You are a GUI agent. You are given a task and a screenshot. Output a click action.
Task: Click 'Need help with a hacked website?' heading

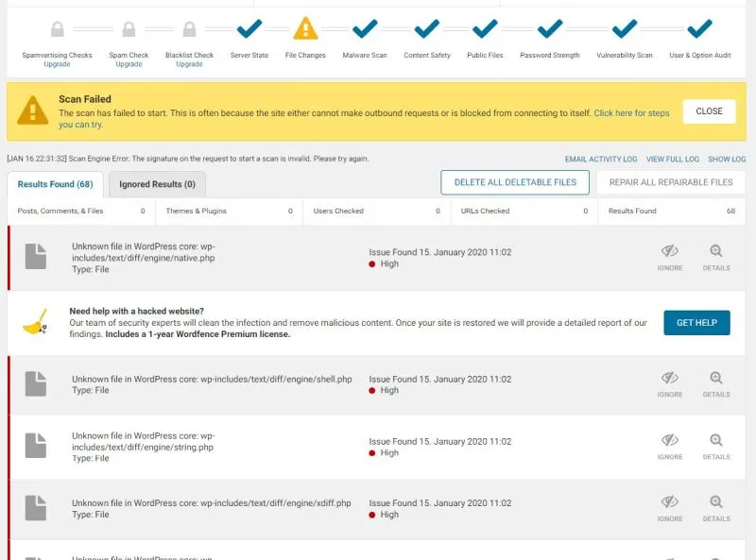click(x=136, y=312)
